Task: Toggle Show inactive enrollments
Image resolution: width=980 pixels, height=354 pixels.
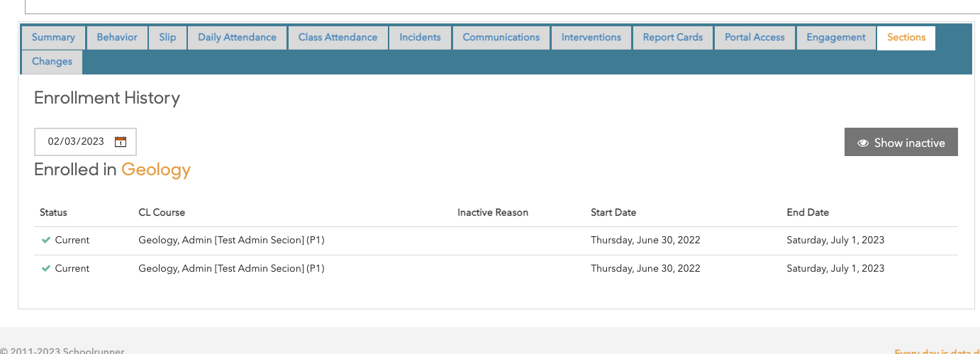Action: [901, 143]
